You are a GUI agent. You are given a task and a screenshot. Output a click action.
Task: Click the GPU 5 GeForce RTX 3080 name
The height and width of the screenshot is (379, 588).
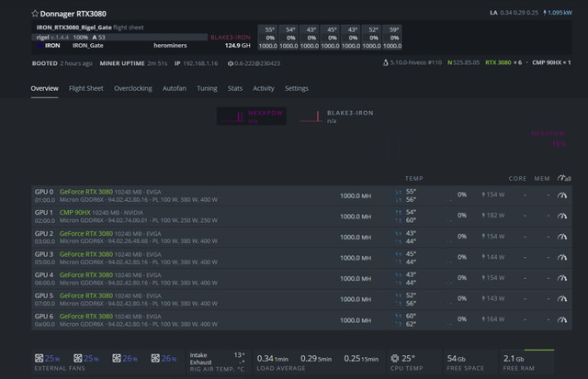(x=85, y=295)
